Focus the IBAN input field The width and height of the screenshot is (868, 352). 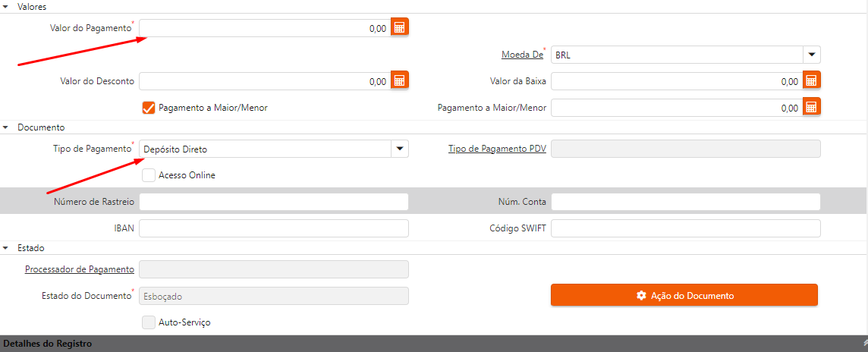pyautogui.click(x=274, y=228)
